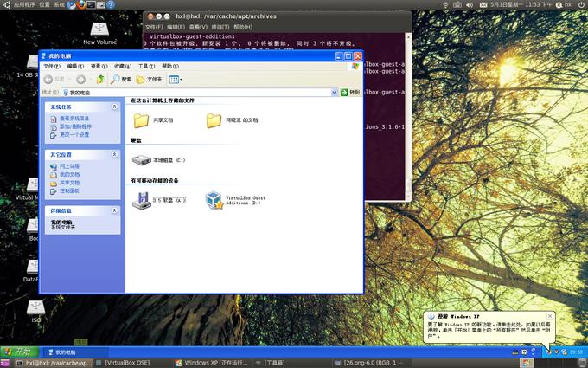This screenshot has width=588, height=368.
Task: Select the user's 的文档 folder icon
Action: 214,120
